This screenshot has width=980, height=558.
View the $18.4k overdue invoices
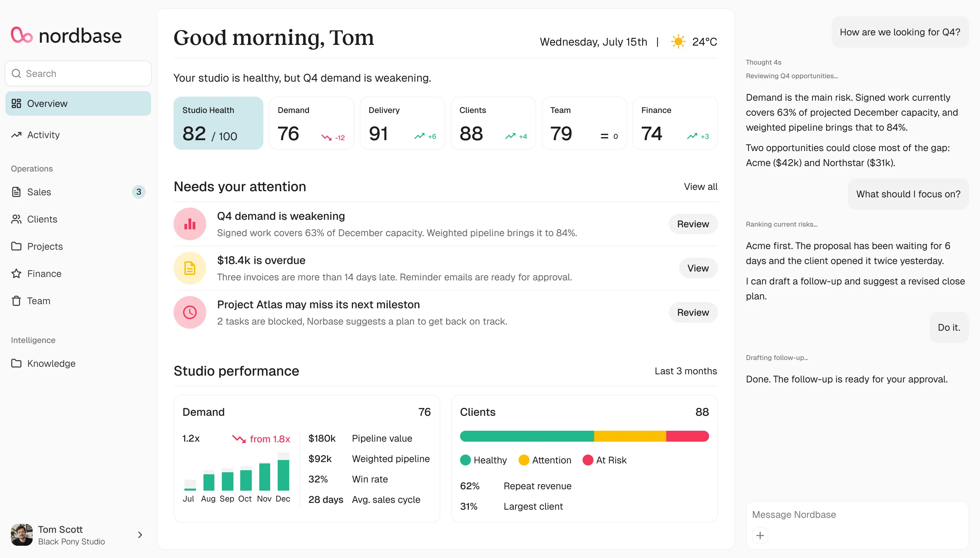point(698,268)
